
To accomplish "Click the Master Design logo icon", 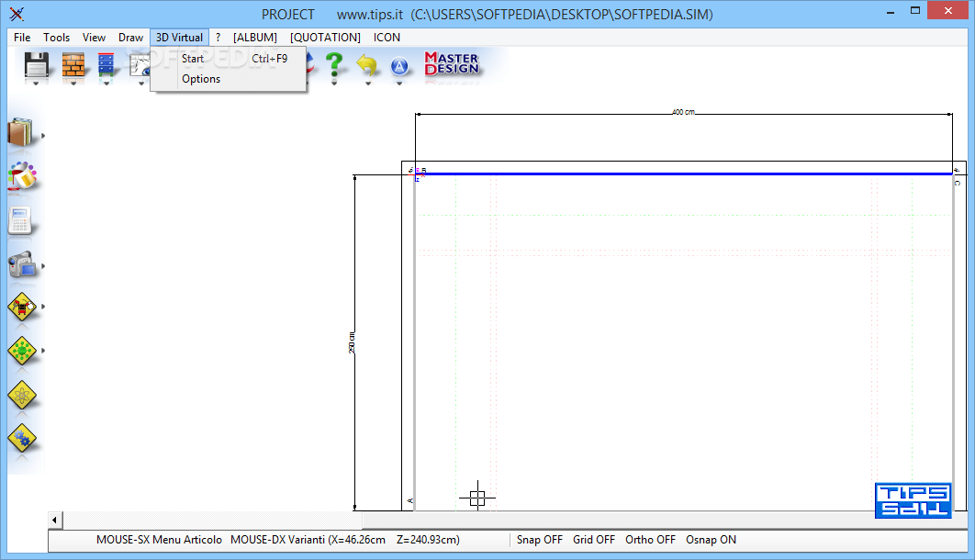I will click(x=453, y=64).
